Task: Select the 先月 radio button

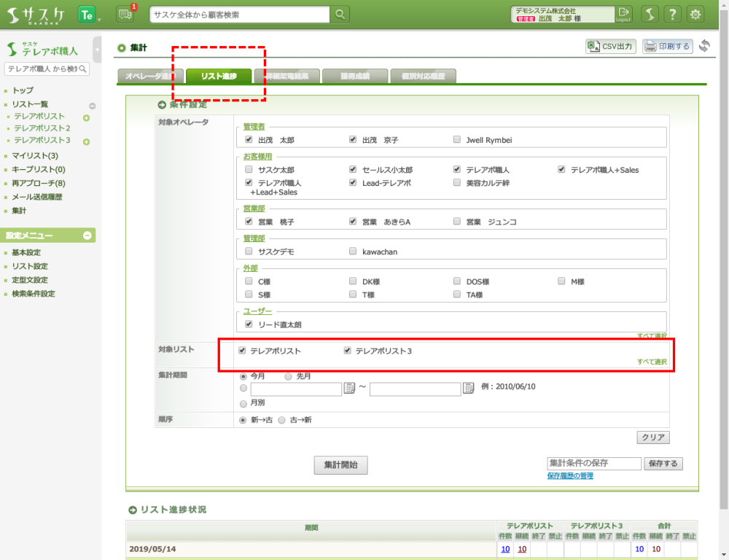Action: (x=288, y=376)
